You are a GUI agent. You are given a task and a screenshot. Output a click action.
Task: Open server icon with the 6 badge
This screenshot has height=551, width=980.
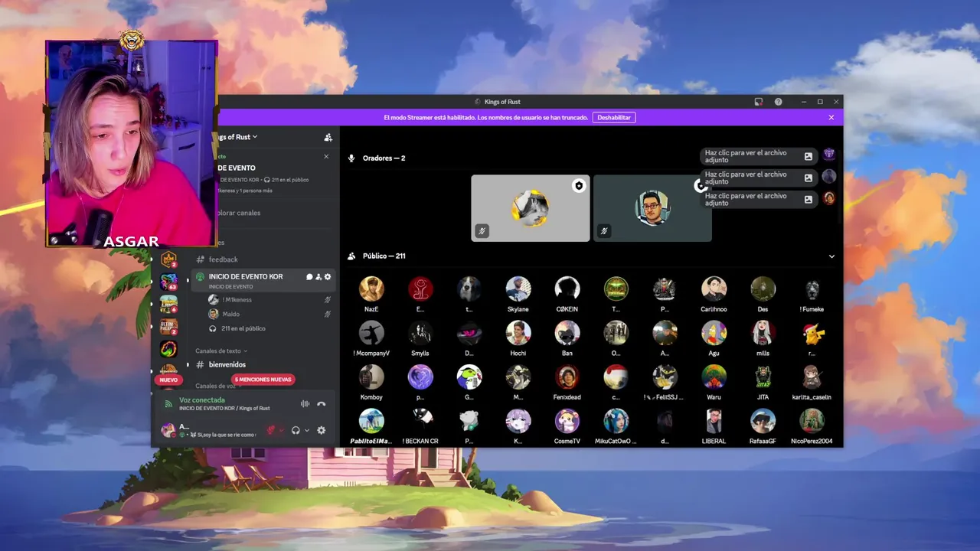[168, 305]
